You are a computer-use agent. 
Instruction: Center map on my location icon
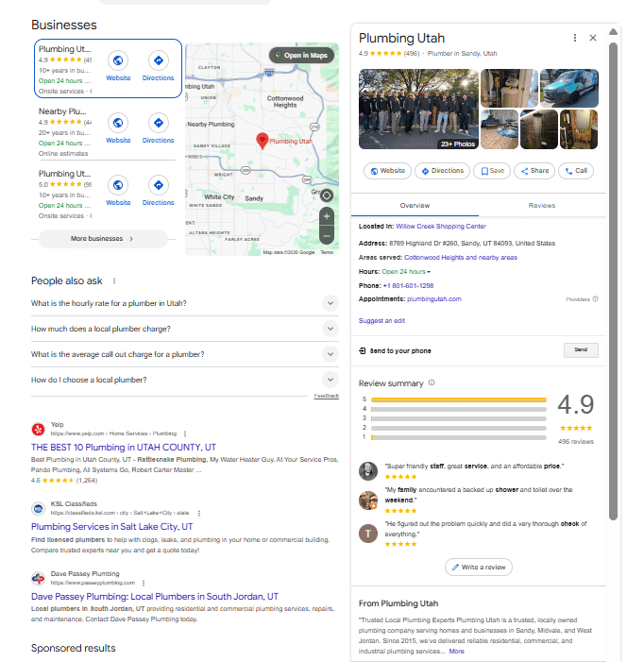[326, 195]
